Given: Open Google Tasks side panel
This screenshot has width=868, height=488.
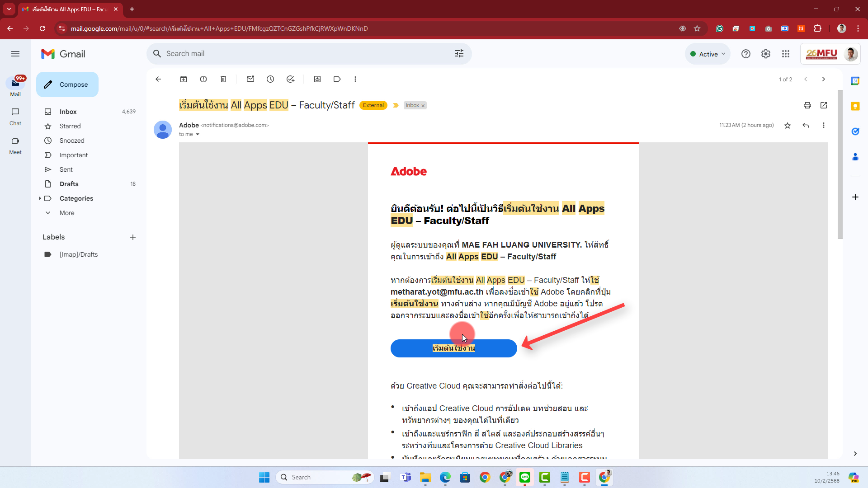Looking at the screenshot, I should [x=855, y=131].
